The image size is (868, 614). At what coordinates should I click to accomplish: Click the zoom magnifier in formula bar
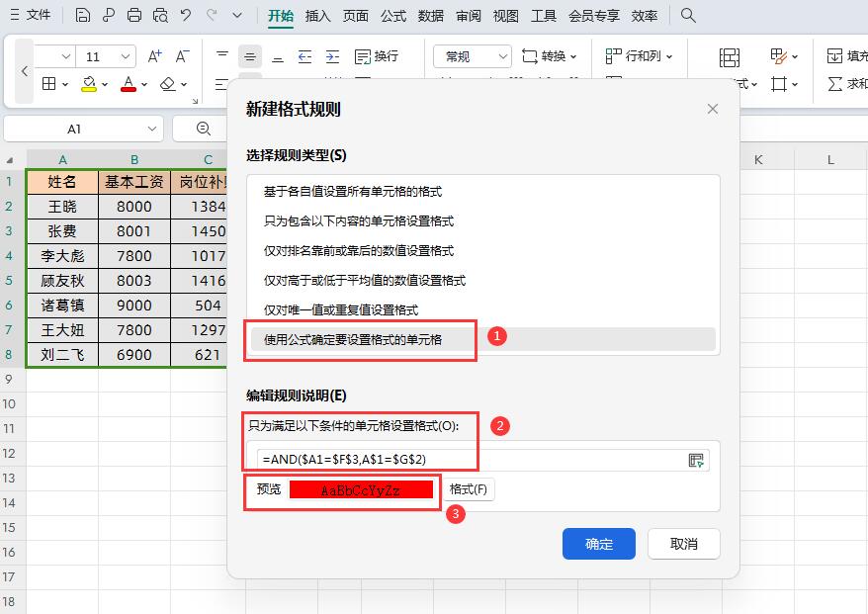click(x=204, y=129)
